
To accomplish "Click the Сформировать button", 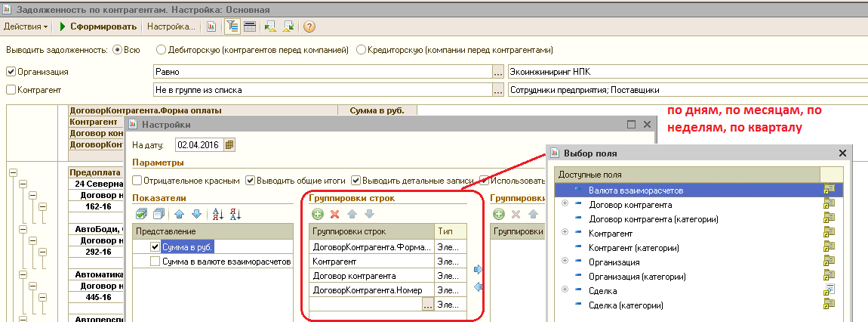I will pos(99,26).
